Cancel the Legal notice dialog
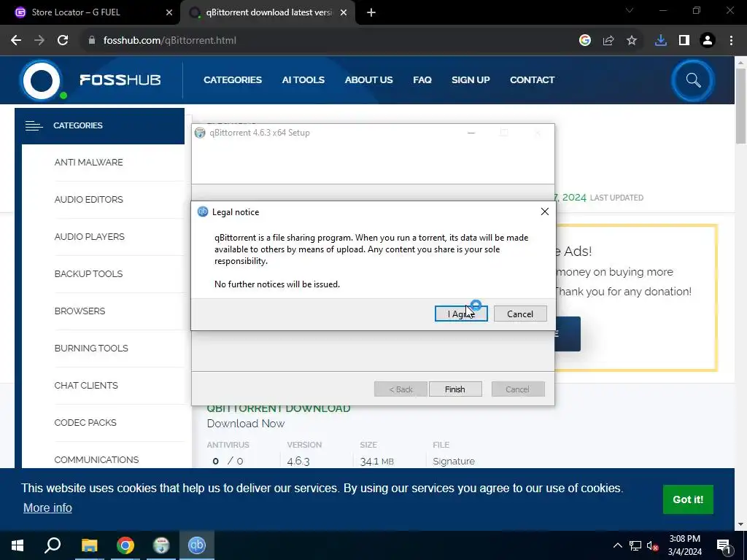The height and width of the screenshot is (560, 747). [519, 314]
